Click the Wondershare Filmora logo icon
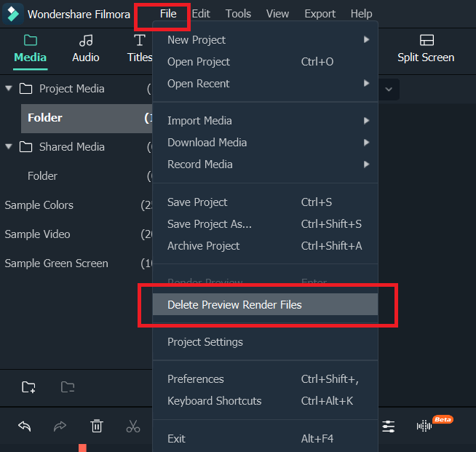This screenshot has width=476, height=452. (x=13, y=14)
